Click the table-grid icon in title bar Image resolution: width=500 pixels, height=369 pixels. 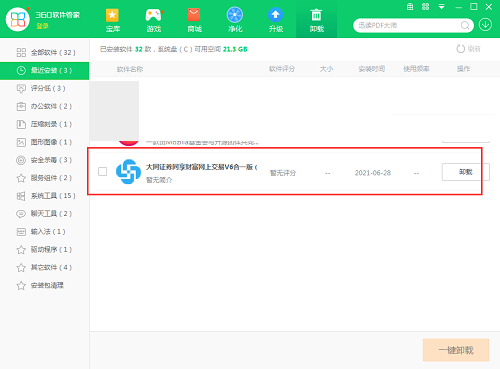410,7
